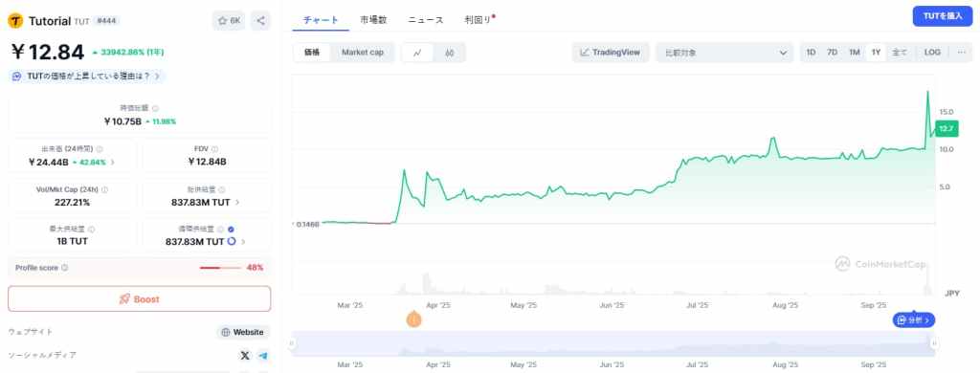Expand the TUTの価格が上昇している理由は？ prompt
The width and height of the screenshot is (980, 373).
(x=88, y=77)
